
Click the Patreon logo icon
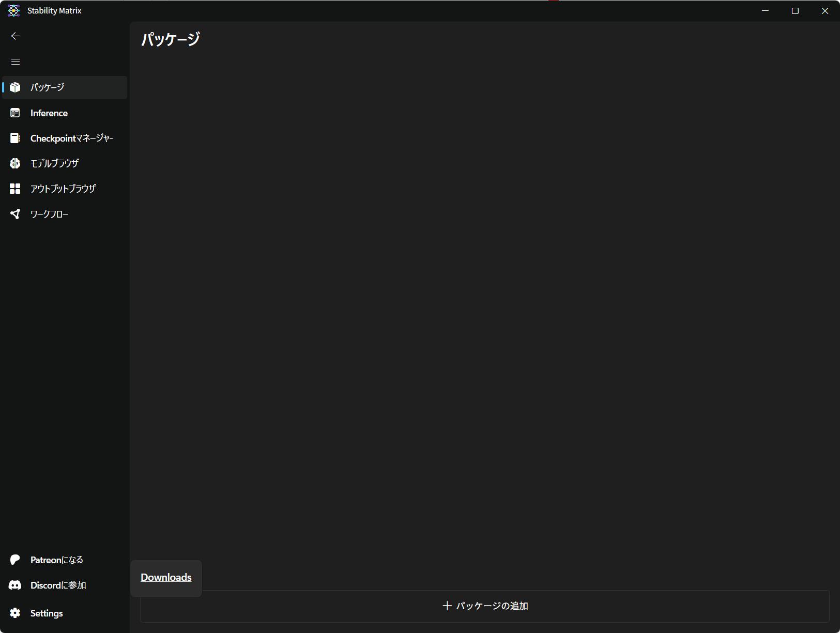pyautogui.click(x=15, y=560)
